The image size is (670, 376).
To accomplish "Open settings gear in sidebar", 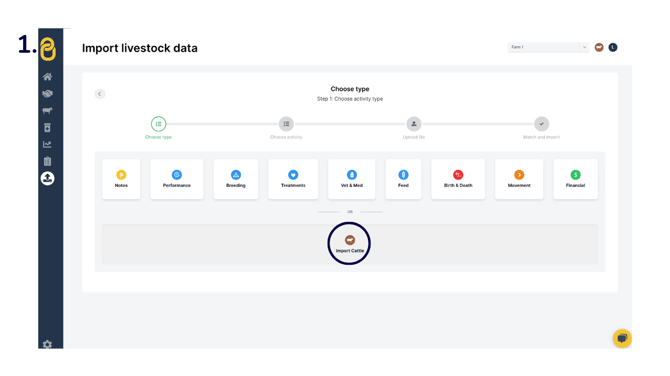I will pos(47,344).
